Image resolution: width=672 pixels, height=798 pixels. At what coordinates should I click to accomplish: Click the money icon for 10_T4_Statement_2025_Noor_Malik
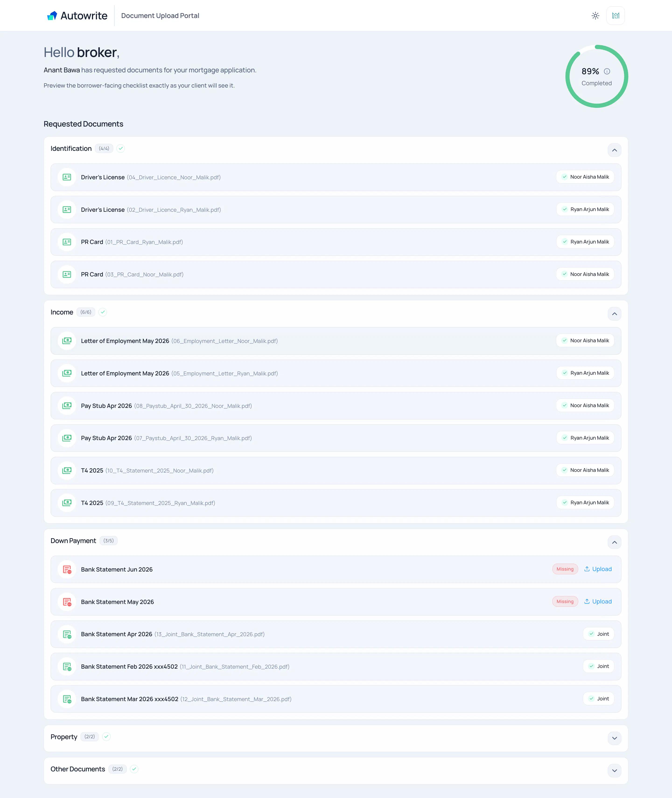point(67,470)
